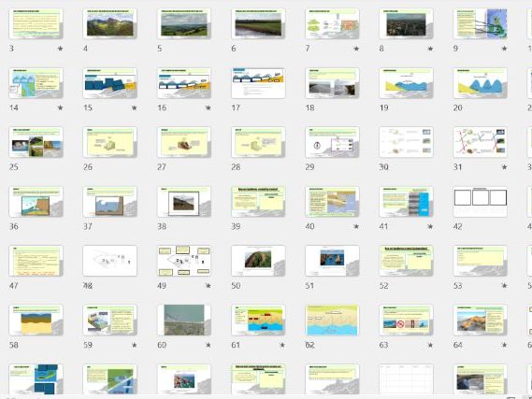Select slide 29 thumbnail

[332, 142]
